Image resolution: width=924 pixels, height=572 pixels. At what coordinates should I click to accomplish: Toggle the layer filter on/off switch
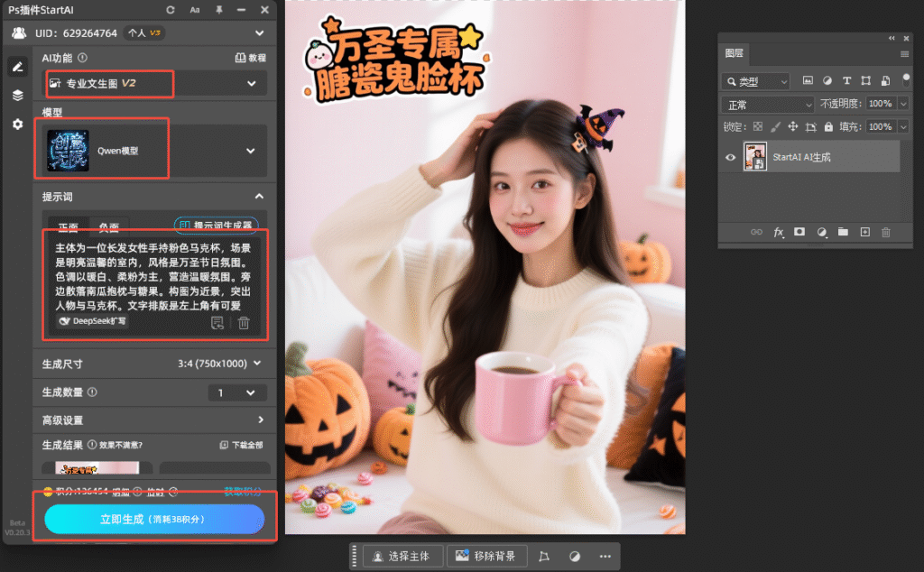click(x=905, y=80)
